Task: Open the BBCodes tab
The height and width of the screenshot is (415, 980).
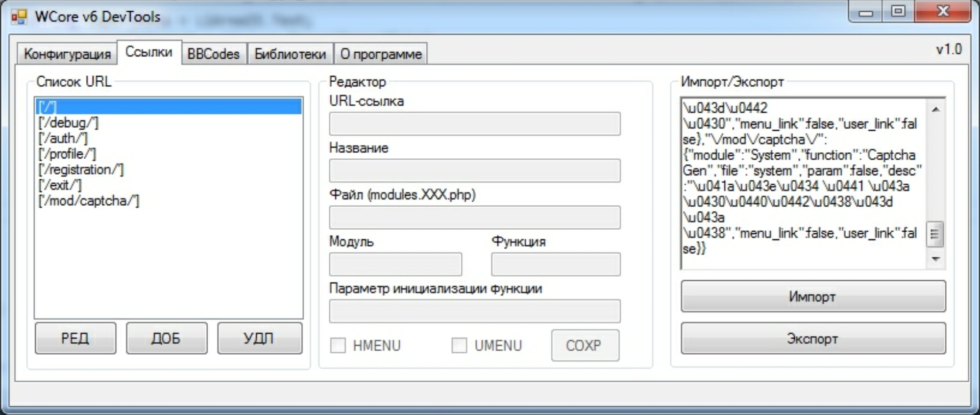Action: pyautogui.click(x=213, y=54)
